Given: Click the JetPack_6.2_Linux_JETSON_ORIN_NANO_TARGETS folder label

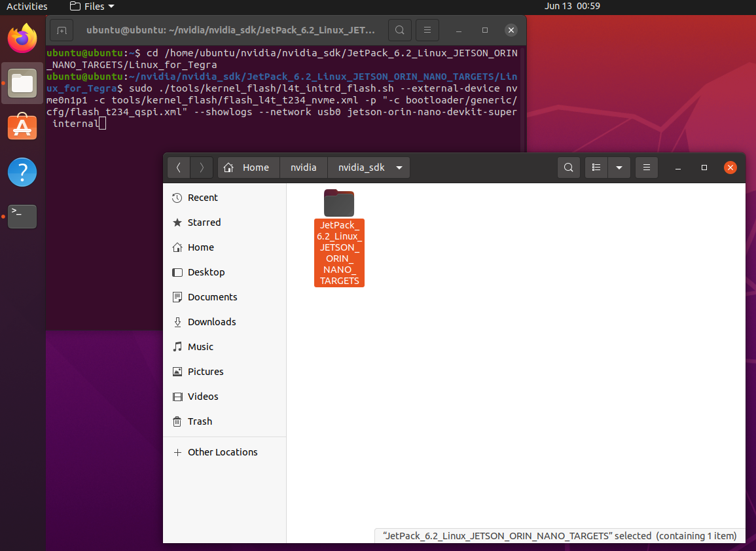Looking at the screenshot, I should [x=340, y=253].
